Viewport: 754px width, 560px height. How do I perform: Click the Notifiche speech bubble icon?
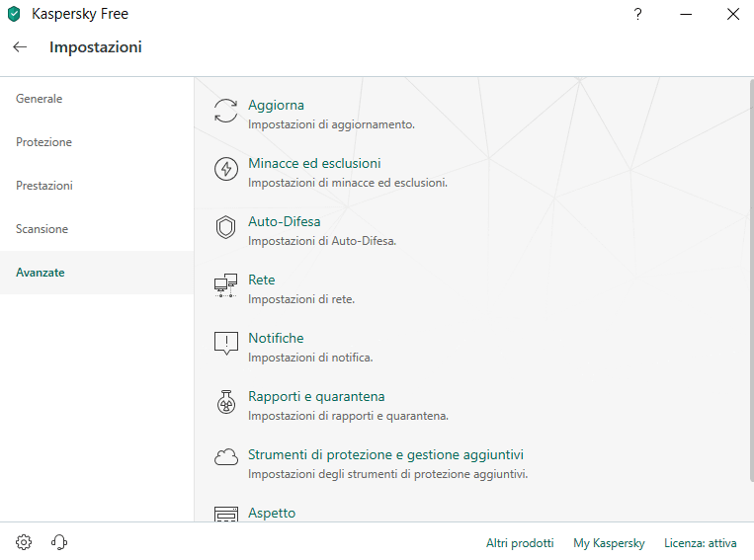pos(226,344)
